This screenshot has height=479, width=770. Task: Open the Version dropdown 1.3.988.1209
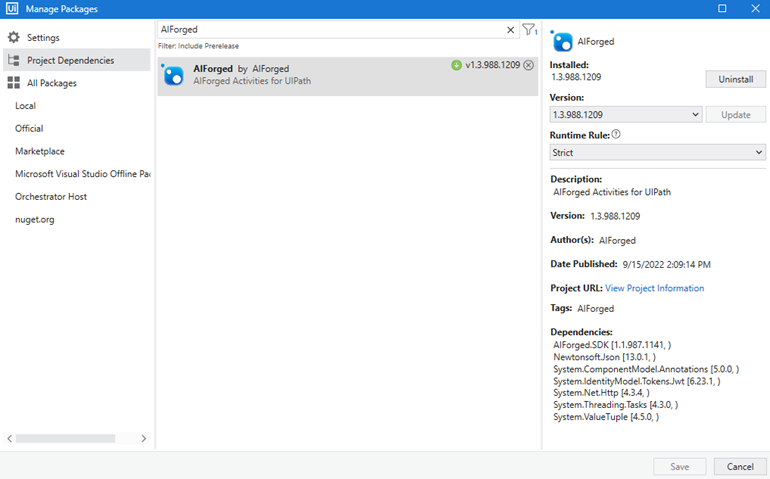point(625,114)
